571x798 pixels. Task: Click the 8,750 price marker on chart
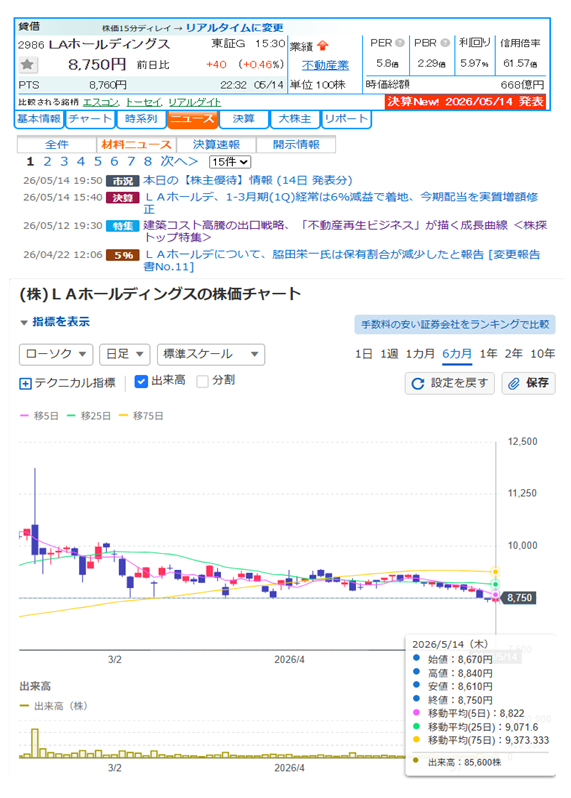pos(519,598)
